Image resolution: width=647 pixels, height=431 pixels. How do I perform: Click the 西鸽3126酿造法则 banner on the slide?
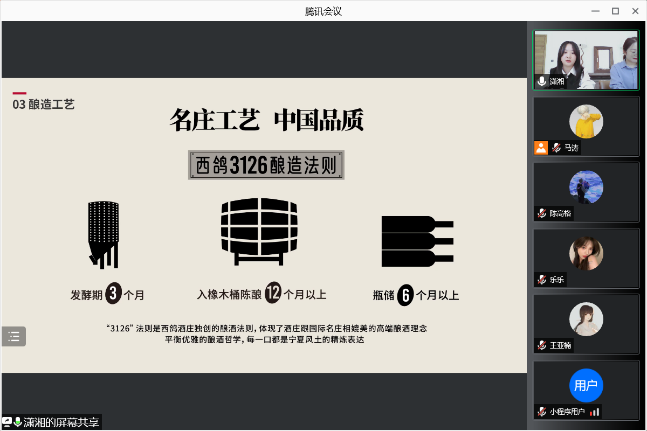[267, 165]
